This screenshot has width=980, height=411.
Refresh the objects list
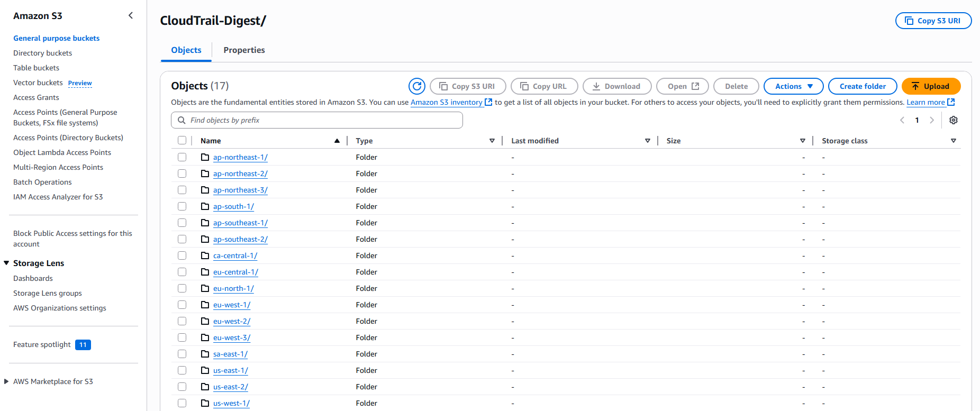[417, 86]
